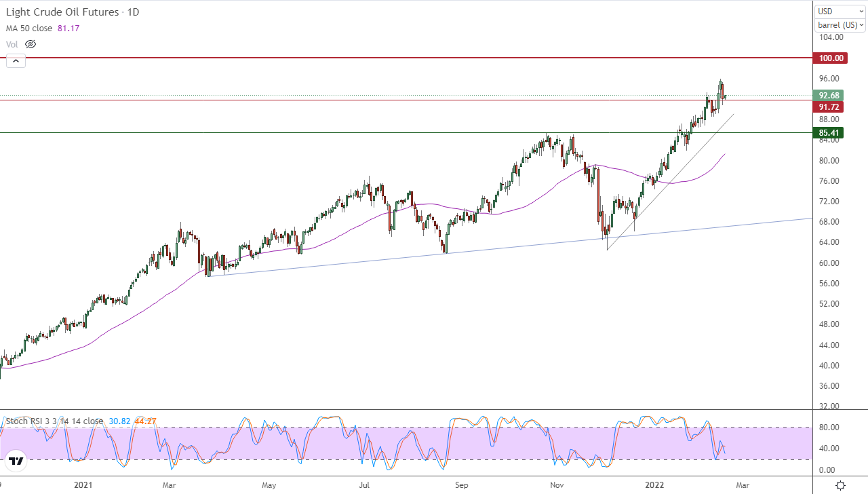Screen dimensions: 868x494
Task: Click 64.00 on the price scale
Action: 829,242
